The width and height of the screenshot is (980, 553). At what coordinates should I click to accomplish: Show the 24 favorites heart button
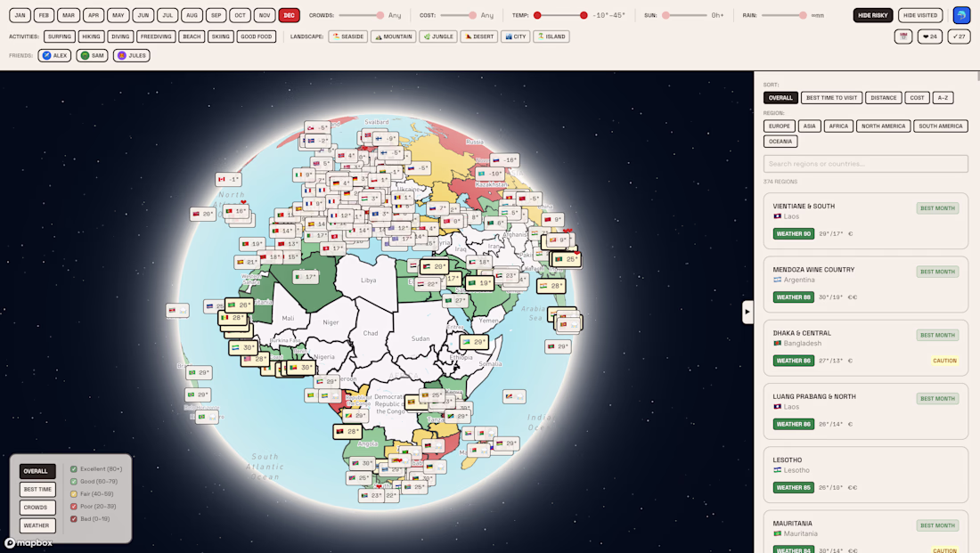click(x=930, y=37)
